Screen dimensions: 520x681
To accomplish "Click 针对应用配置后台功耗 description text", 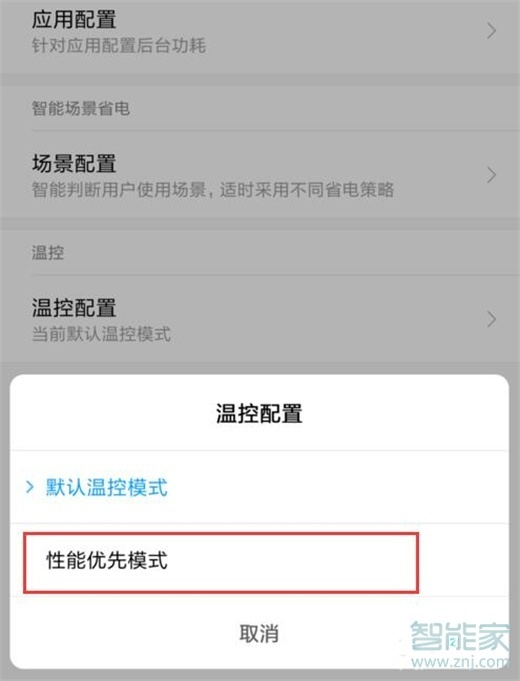I will coord(119,46).
